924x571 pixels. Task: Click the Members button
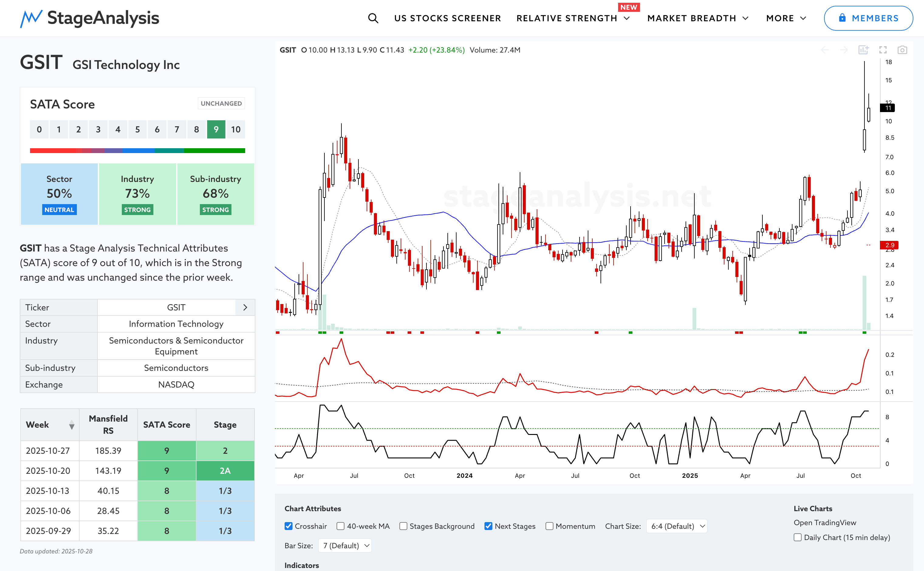point(868,18)
